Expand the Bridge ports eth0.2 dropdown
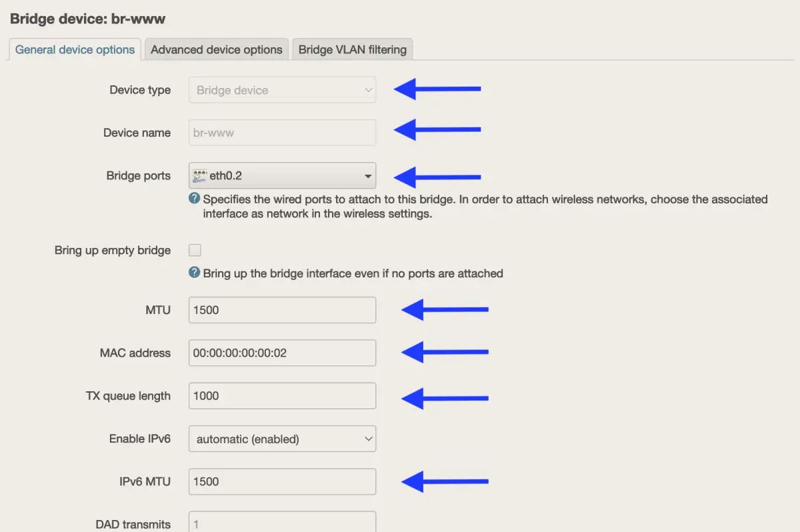This screenshot has height=532, width=800. pyautogui.click(x=282, y=176)
